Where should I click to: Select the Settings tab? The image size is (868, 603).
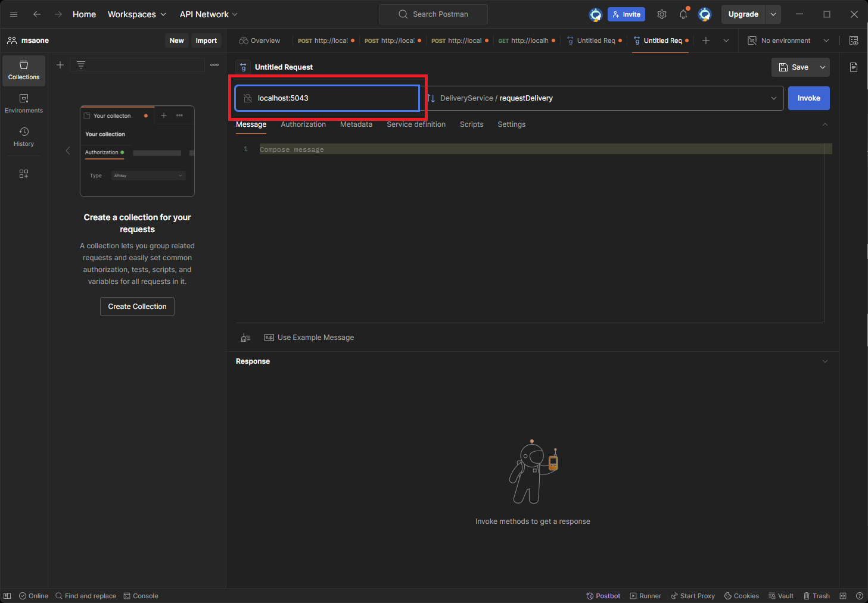tap(511, 124)
